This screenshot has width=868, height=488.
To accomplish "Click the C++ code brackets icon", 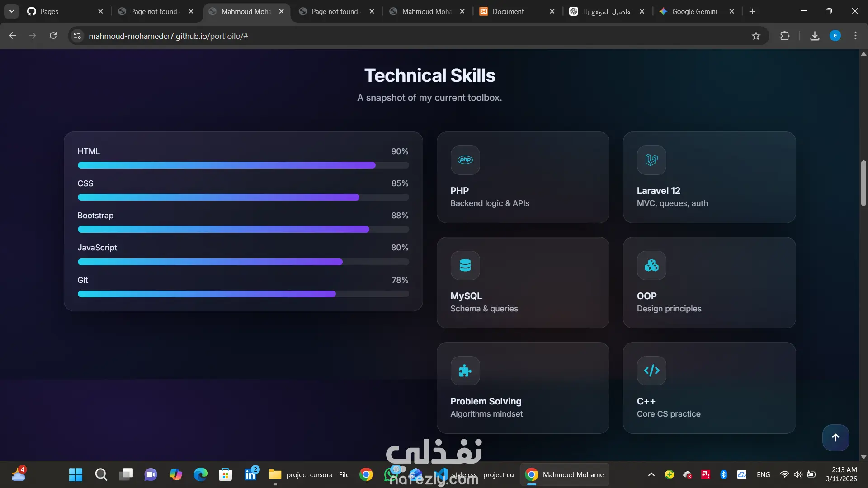I will pos(651,371).
